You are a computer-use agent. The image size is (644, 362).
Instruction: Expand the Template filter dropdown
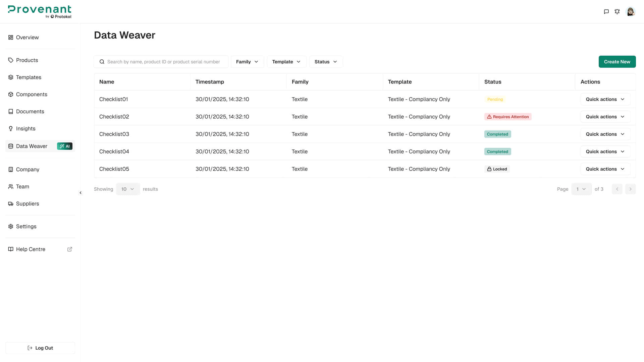(x=286, y=62)
